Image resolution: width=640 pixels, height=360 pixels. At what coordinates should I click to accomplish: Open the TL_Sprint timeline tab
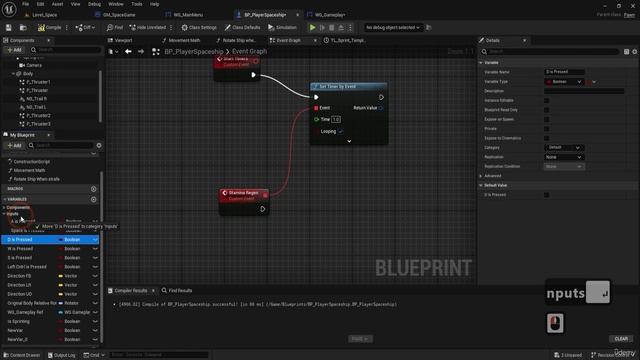345,40
